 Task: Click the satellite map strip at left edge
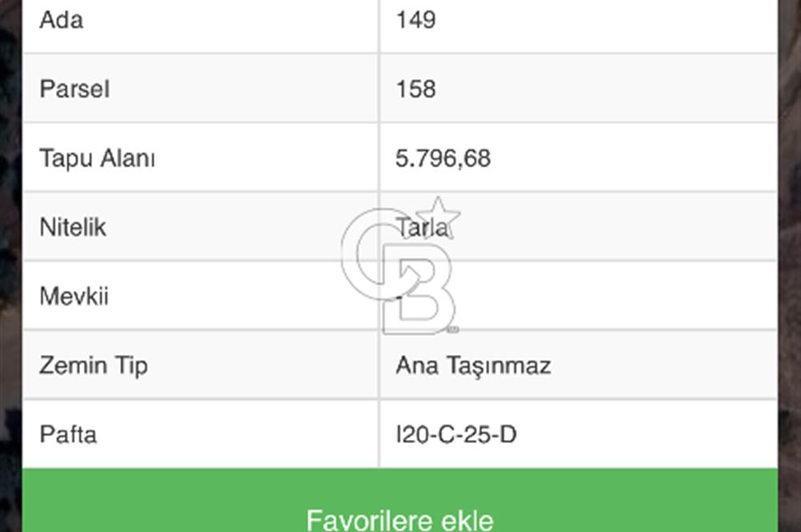pyautogui.click(x=10, y=266)
